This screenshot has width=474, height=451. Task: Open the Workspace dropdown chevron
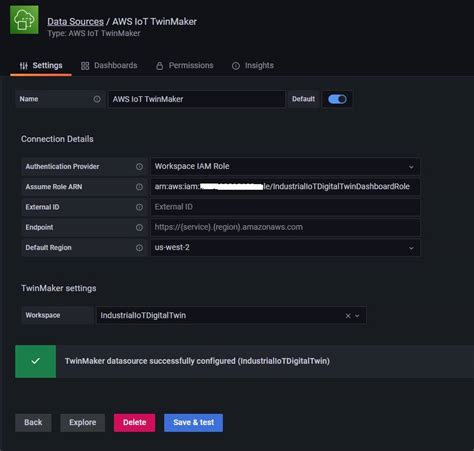pyautogui.click(x=357, y=315)
